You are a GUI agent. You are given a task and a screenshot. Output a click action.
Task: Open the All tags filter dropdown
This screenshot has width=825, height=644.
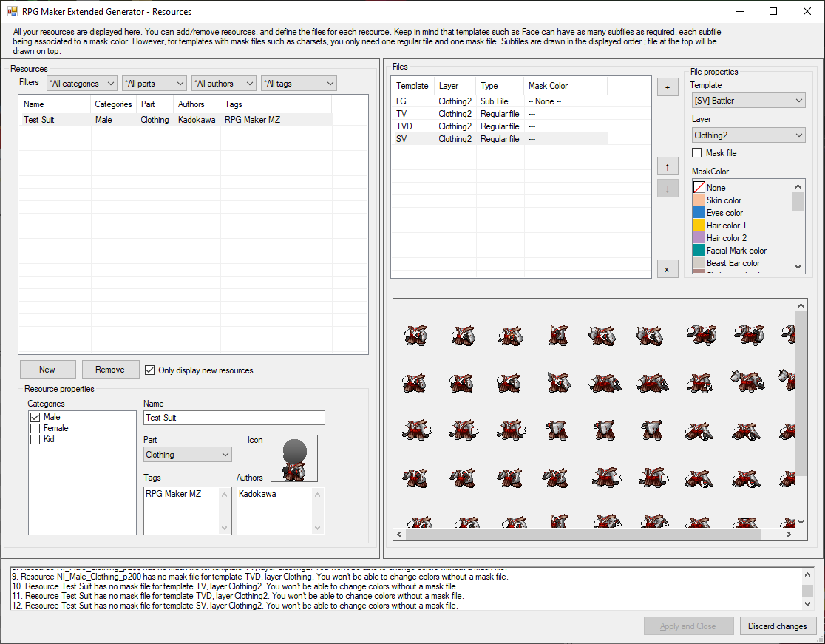tap(299, 83)
